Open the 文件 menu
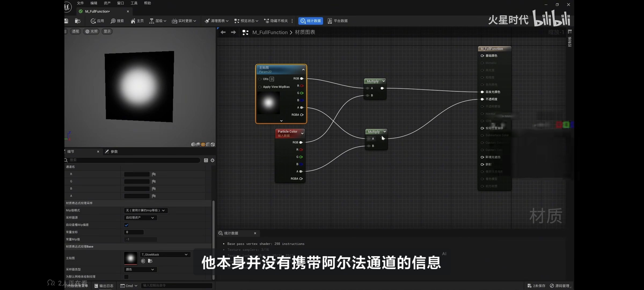644x290 pixels. click(x=80, y=3)
